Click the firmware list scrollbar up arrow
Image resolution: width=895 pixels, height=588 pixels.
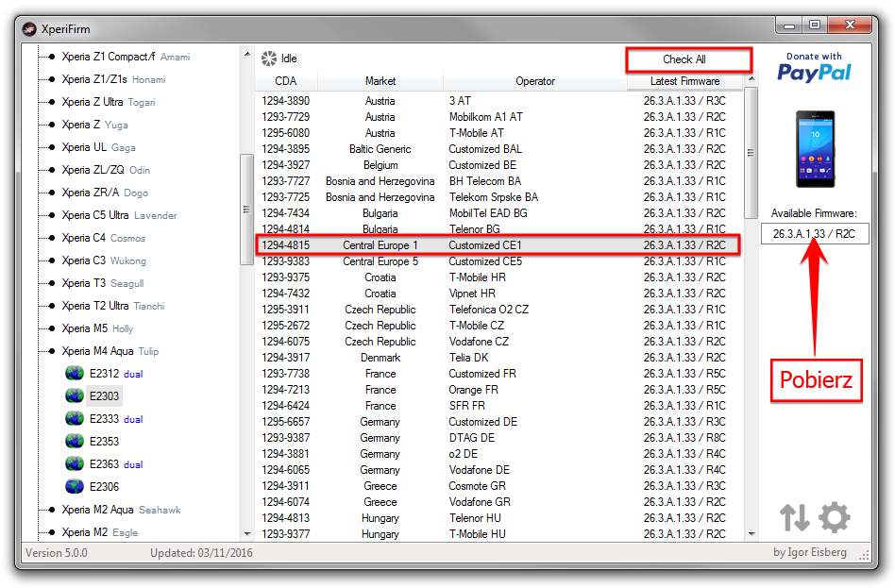click(751, 78)
